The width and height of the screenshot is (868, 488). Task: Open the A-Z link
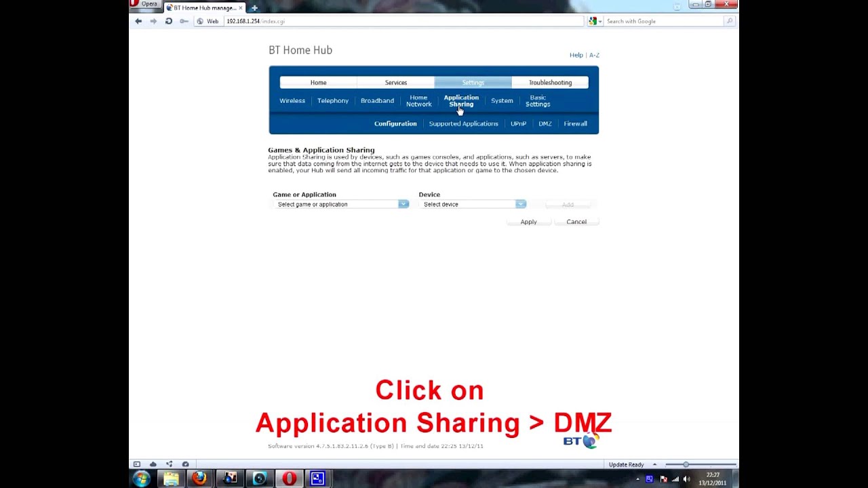(594, 55)
